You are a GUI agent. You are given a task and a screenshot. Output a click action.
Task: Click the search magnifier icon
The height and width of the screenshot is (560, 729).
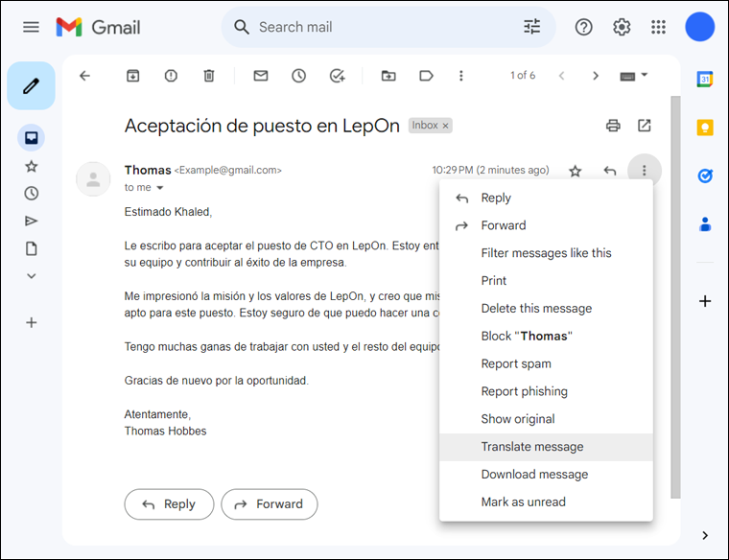click(x=242, y=27)
